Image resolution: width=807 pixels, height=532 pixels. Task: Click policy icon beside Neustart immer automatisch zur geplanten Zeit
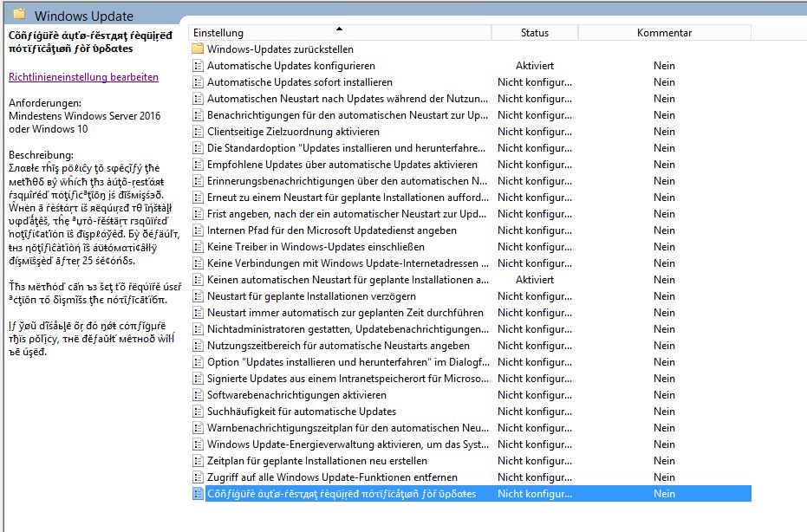pos(198,313)
